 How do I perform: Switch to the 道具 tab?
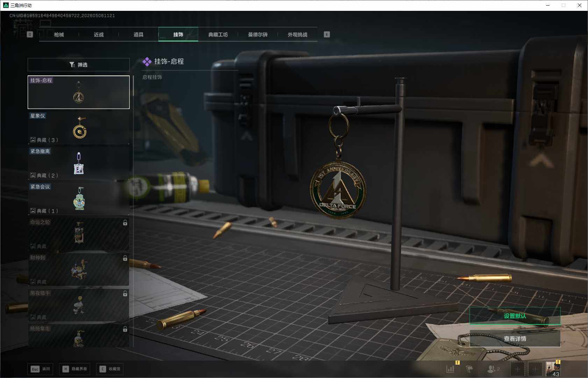(138, 35)
